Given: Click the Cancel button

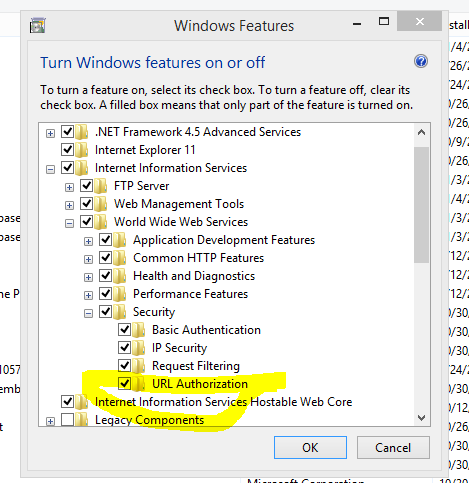Looking at the screenshot, I should [393, 448].
